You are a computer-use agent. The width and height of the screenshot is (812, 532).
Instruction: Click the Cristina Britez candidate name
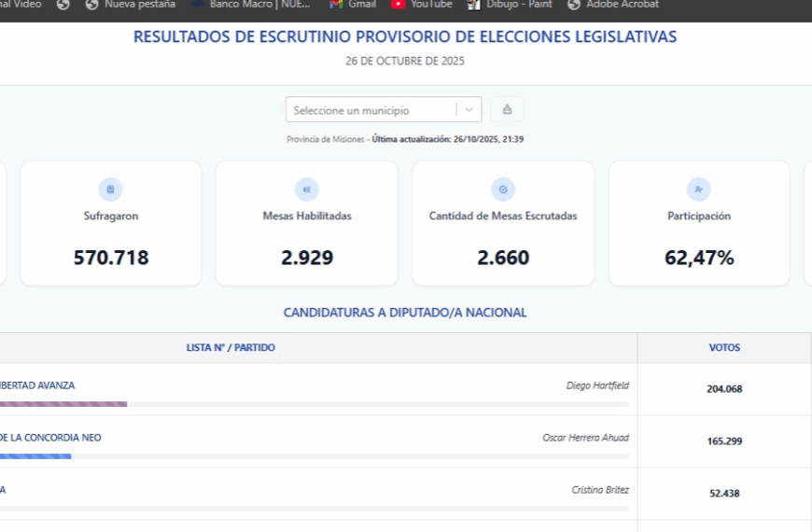click(600, 490)
